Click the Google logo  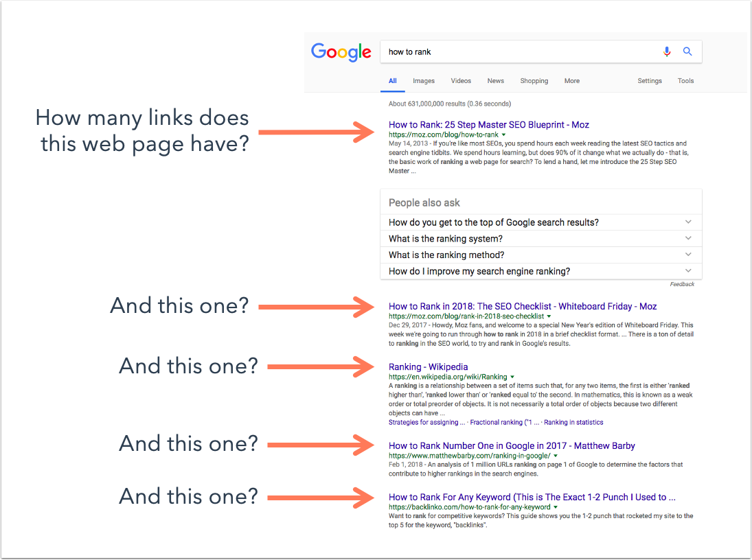tap(341, 51)
